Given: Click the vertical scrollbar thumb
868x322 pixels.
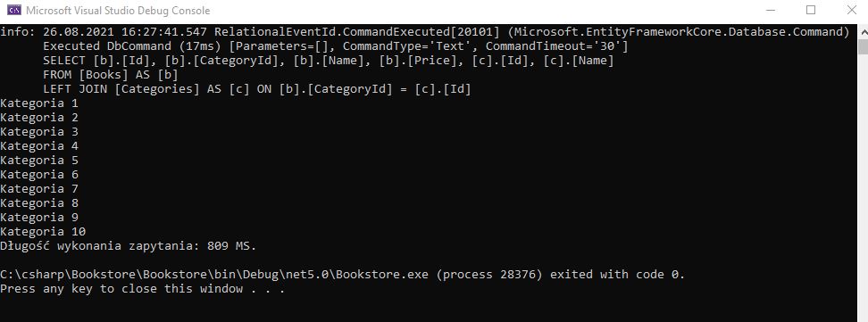Looking at the screenshot, I should coord(863,46).
